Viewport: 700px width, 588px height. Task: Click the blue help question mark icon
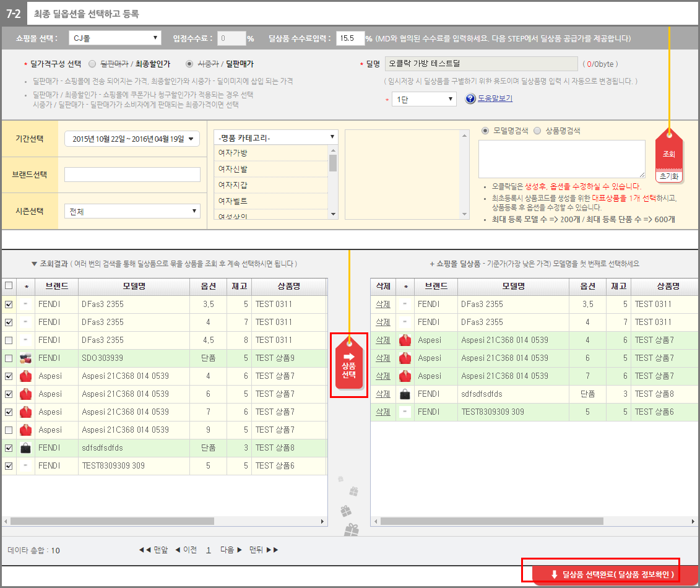click(470, 99)
